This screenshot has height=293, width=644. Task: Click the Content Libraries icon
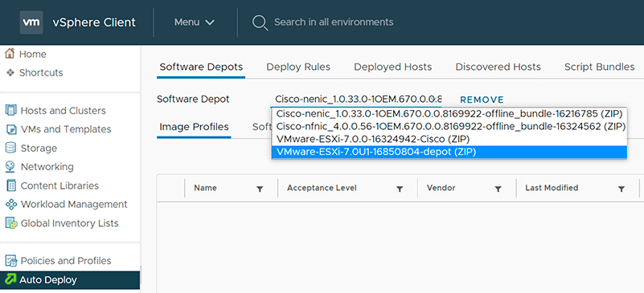pyautogui.click(x=10, y=185)
